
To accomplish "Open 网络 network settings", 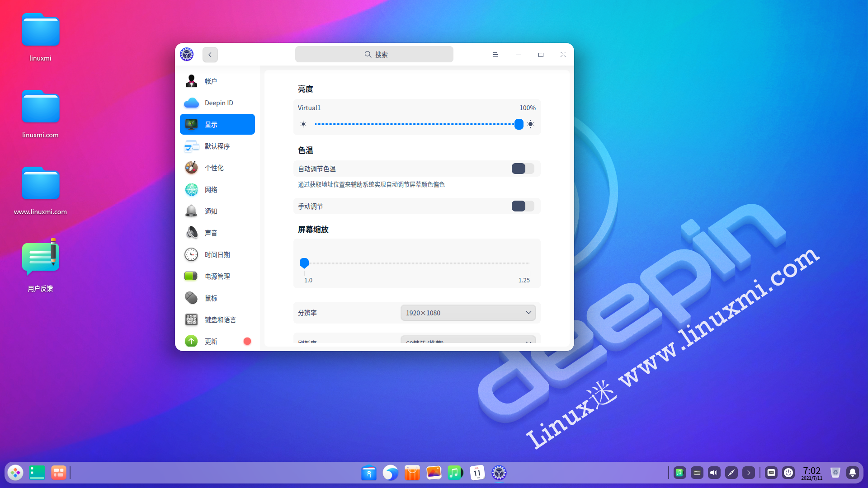I will [x=217, y=189].
